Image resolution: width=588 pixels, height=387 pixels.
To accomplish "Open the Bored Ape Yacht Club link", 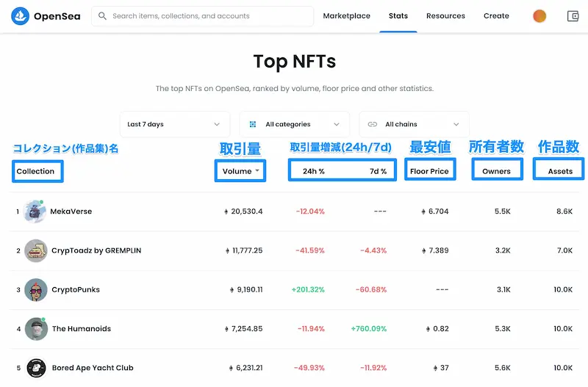I will coord(93,368).
